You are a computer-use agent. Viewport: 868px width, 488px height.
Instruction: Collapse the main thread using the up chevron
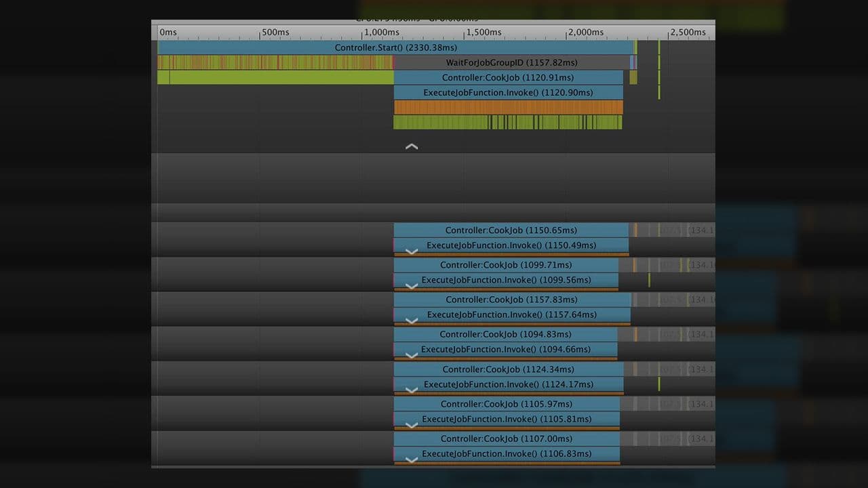[411, 146]
